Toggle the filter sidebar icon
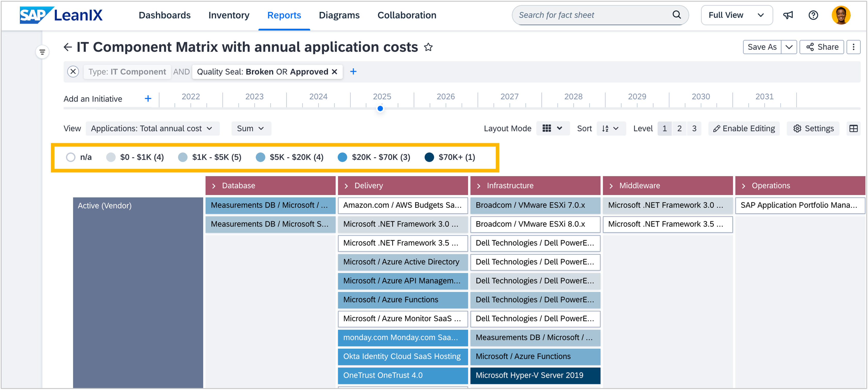868x390 pixels. point(43,52)
